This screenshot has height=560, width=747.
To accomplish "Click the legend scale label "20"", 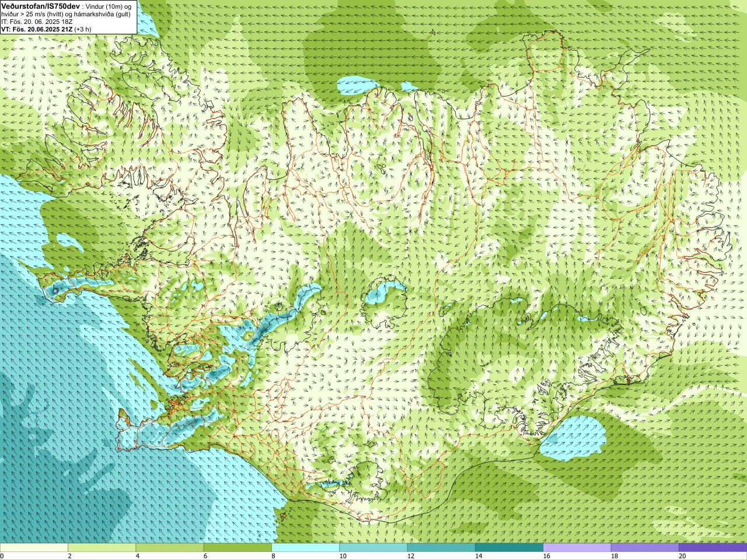I will pyautogui.click(x=682, y=556).
